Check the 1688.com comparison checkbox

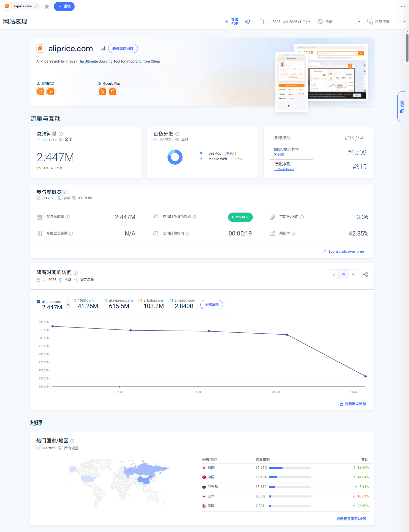coord(74,300)
